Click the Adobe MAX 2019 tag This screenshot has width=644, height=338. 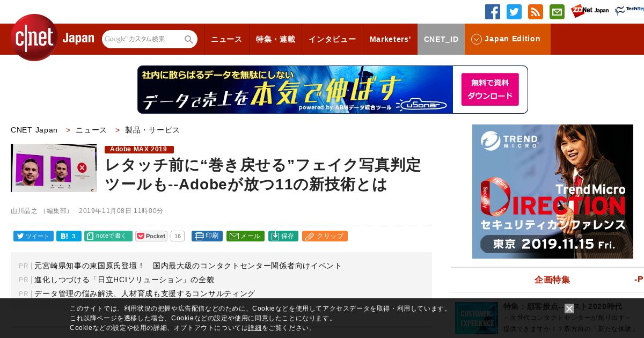pyautogui.click(x=139, y=149)
